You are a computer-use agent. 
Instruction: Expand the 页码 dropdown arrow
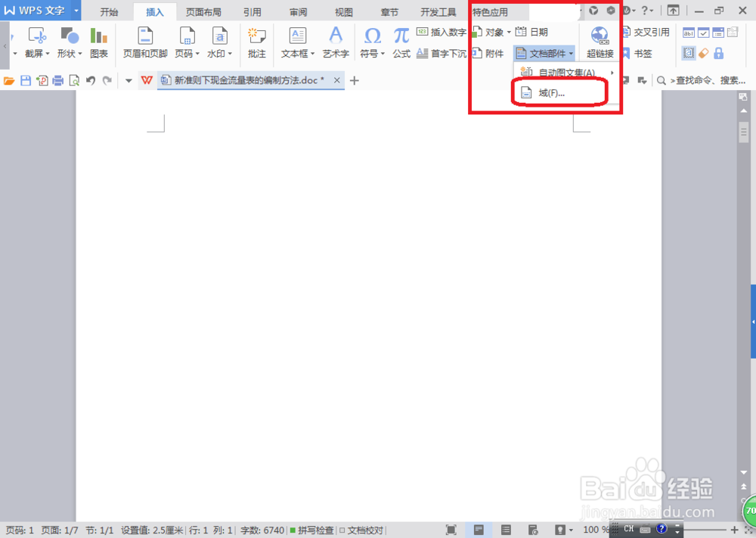[197, 54]
